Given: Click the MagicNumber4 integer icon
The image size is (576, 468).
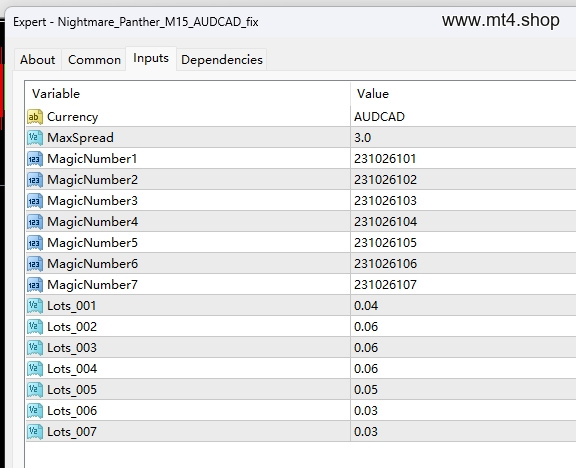Looking at the screenshot, I should click(x=35, y=222).
